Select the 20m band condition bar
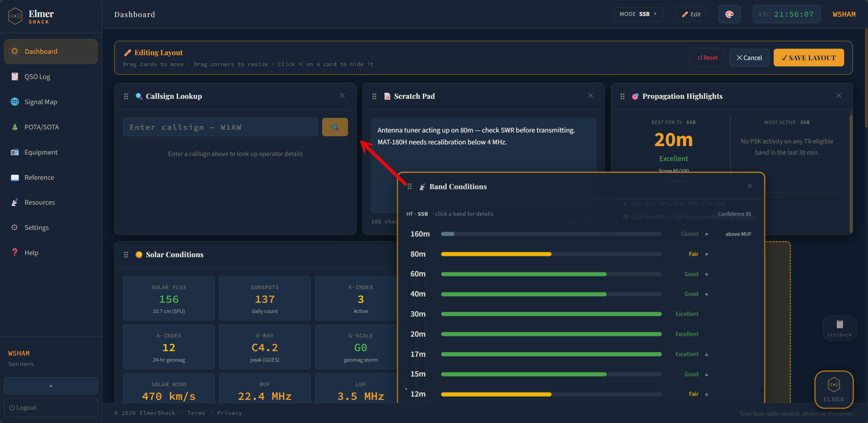This screenshot has width=868, height=423. (x=551, y=334)
